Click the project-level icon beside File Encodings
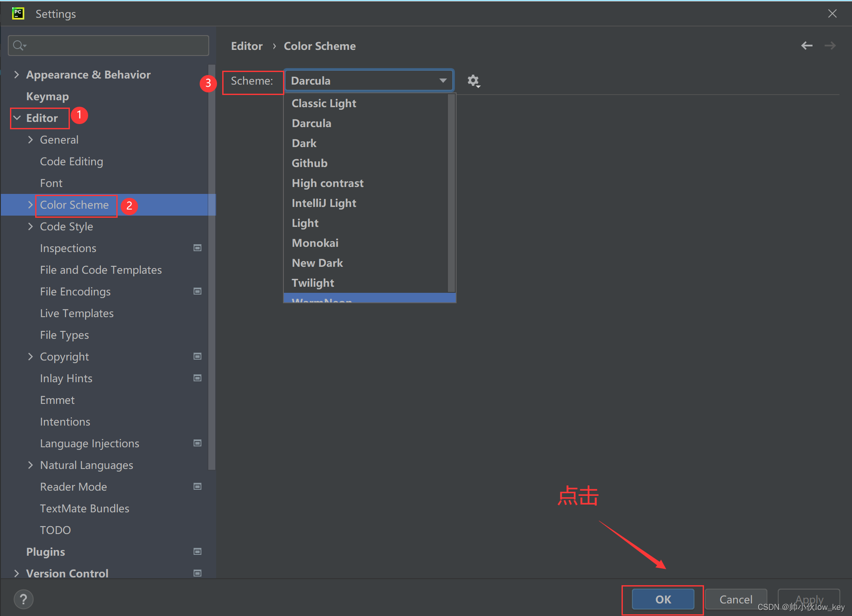Viewport: 852px width, 616px height. coord(197,292)
